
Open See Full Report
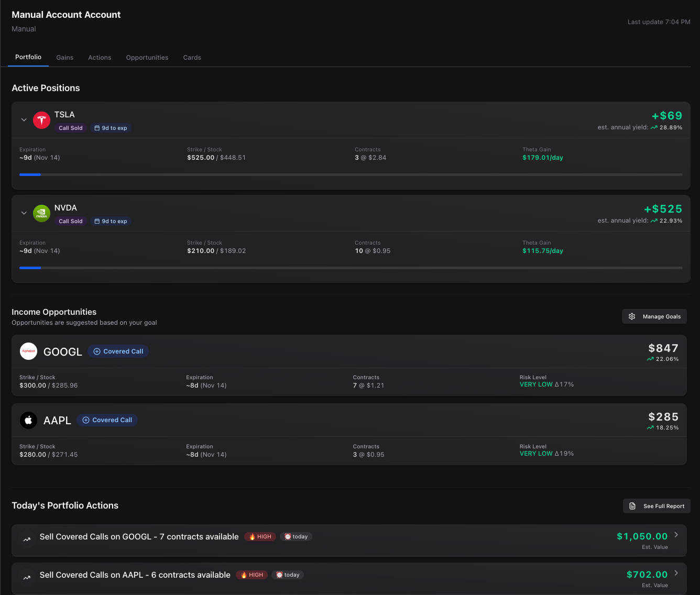click(657, 506)
